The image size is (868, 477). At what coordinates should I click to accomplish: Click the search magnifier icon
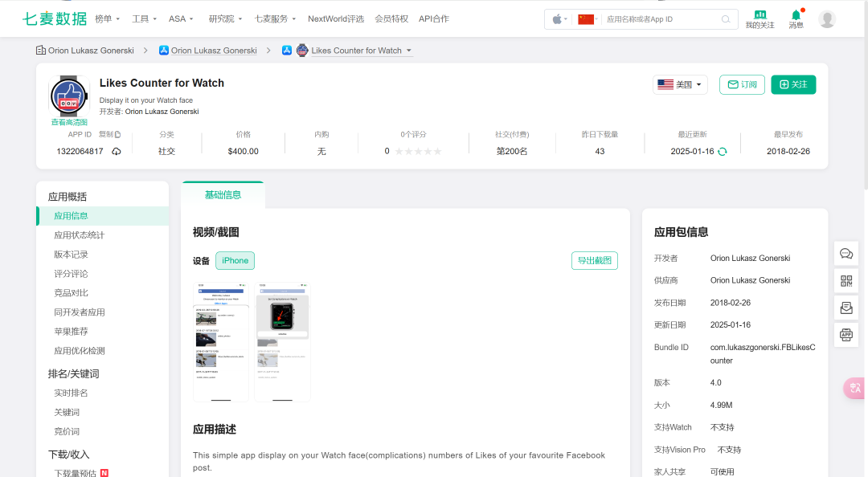(726, 19)
